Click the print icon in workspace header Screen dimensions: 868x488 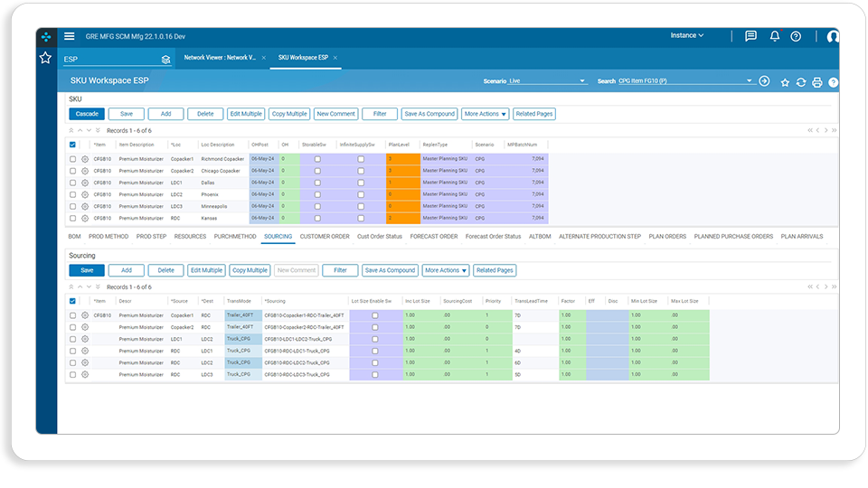[x=817, y=82]
